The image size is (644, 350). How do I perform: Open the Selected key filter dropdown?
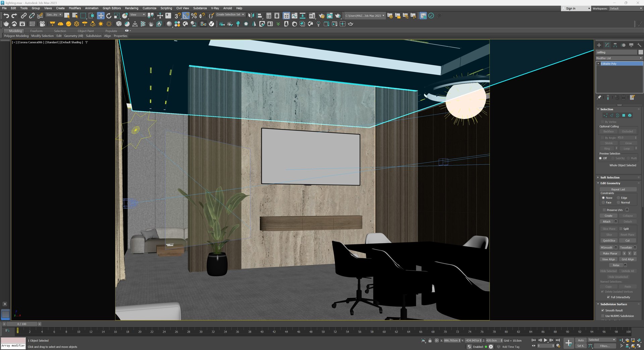602,340
